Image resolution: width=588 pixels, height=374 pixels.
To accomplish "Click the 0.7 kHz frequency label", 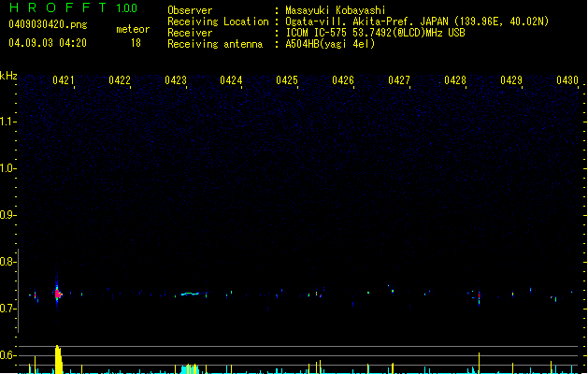I will (x=7, y=309).
